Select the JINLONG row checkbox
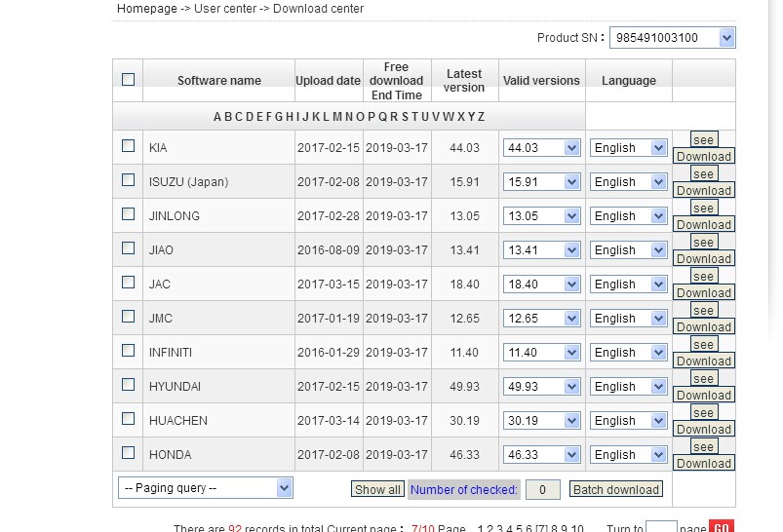The height and width of the screenshot is (532, 783). [x=129, y=214]
